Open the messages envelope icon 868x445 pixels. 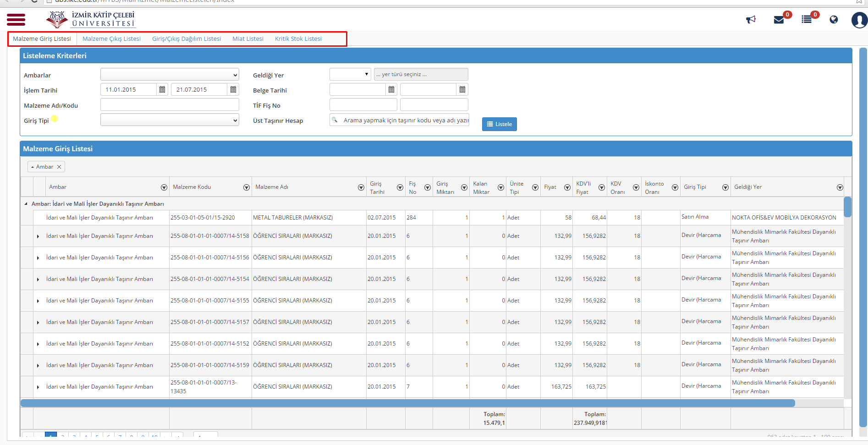(779, 20)
